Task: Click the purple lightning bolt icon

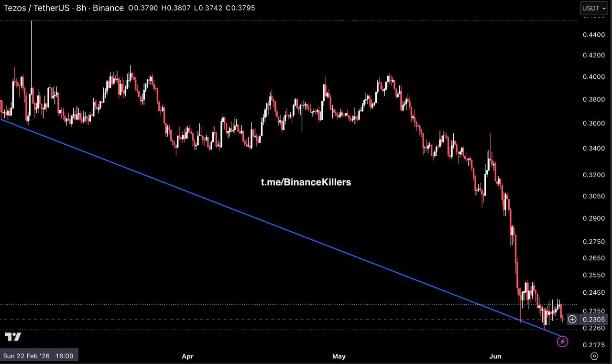Action: coord(563,342)
